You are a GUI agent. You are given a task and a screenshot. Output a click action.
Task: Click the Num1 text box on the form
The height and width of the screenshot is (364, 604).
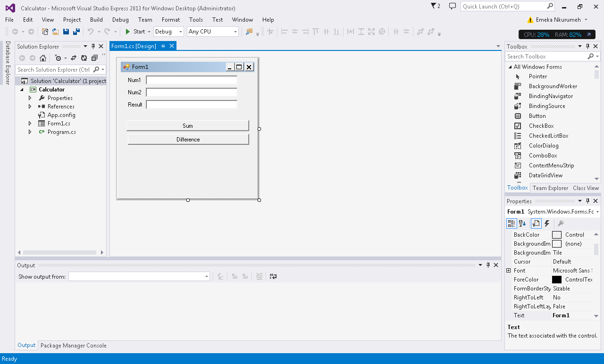point(192,80)
